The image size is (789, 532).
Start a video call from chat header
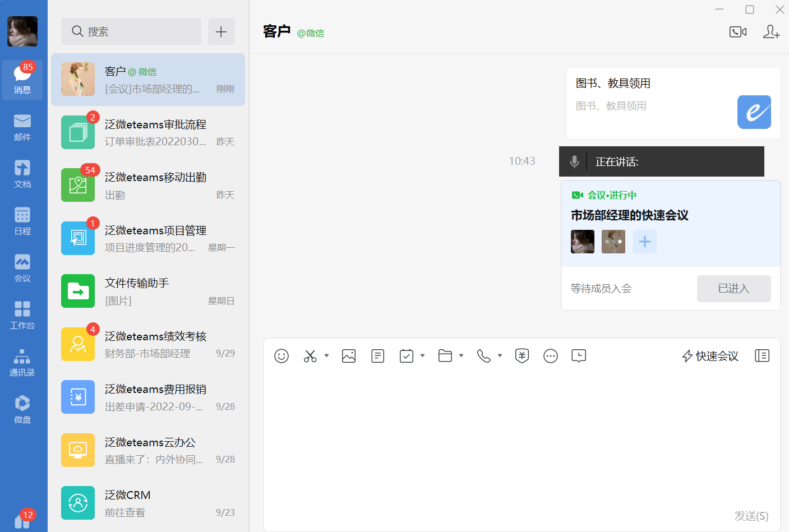(737, 32)
